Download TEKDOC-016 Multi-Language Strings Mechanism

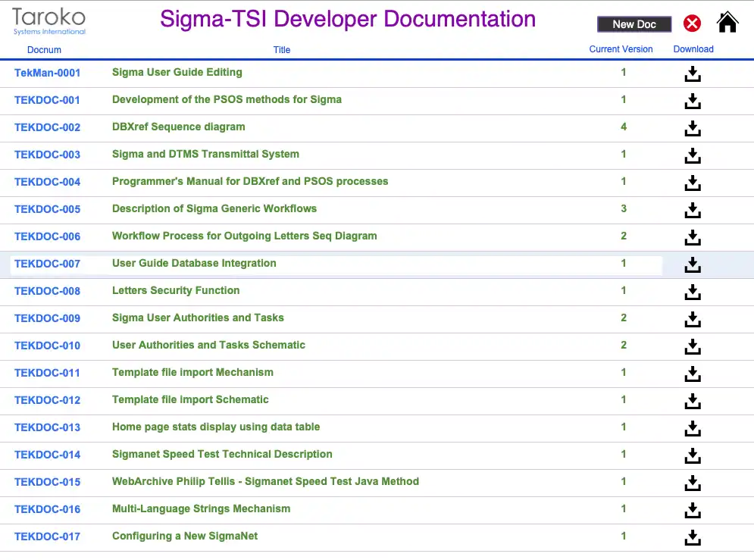click(x=693, y=510)
